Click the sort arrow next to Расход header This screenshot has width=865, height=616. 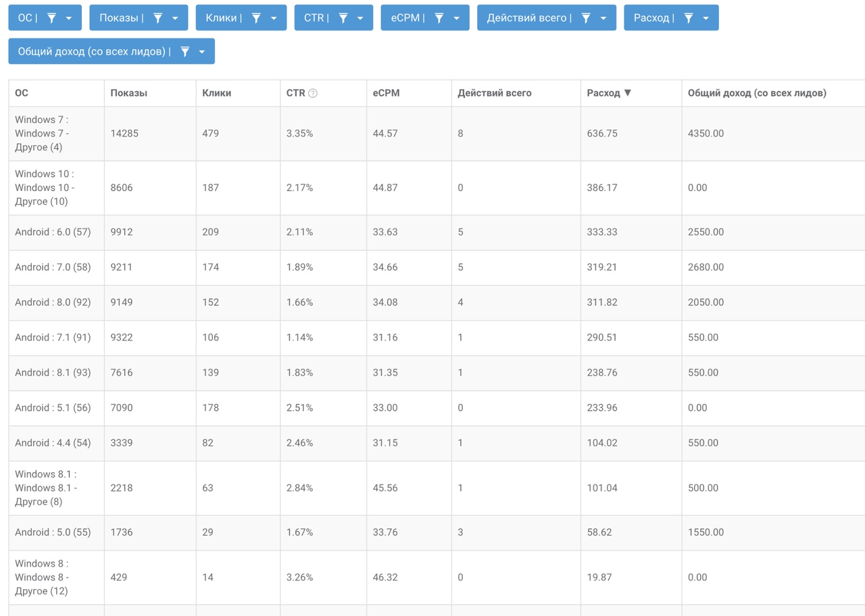click(628, 93)
